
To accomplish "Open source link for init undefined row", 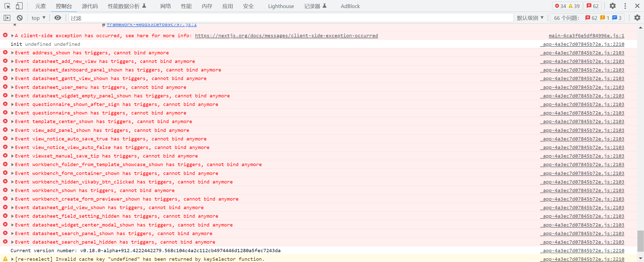I will pos(582,44).
